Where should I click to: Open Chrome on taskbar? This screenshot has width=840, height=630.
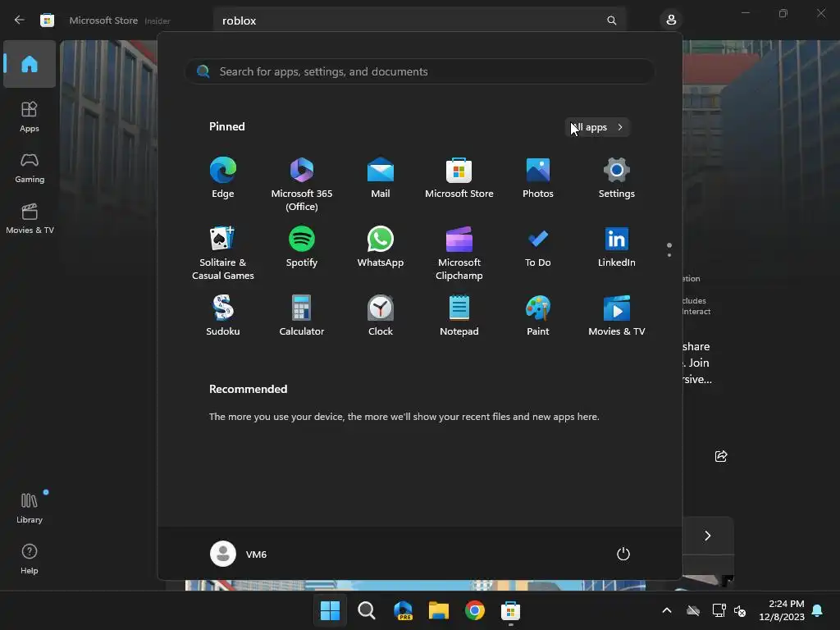[475, 610]
